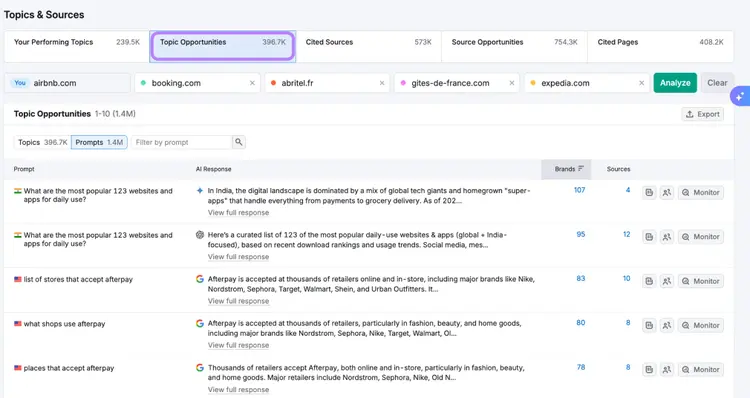
Task: Switch to the Cited Pages tab
Action: pos(660,46)
